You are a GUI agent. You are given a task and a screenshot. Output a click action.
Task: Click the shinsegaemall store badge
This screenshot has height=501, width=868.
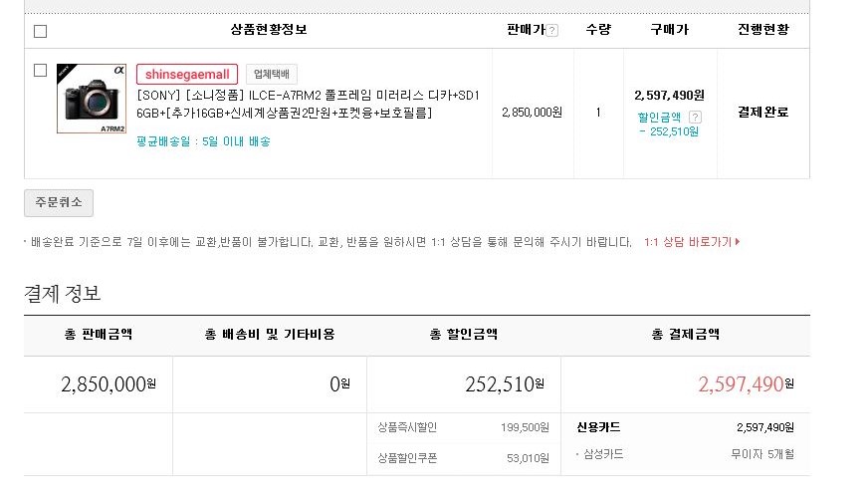click(x=186, y=74)
